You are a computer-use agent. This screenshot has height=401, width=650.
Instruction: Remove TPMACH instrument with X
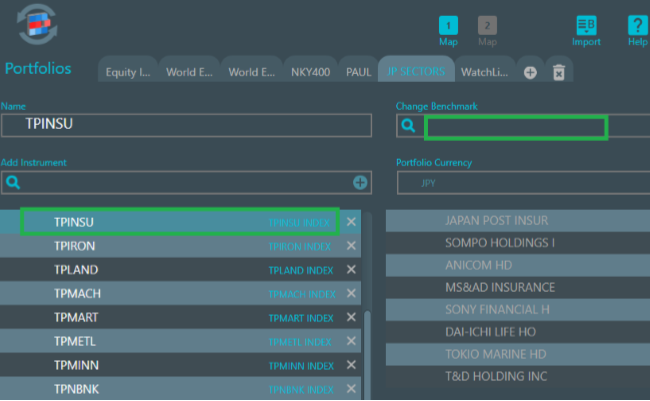pyautogui.click(x=351, y=293)
